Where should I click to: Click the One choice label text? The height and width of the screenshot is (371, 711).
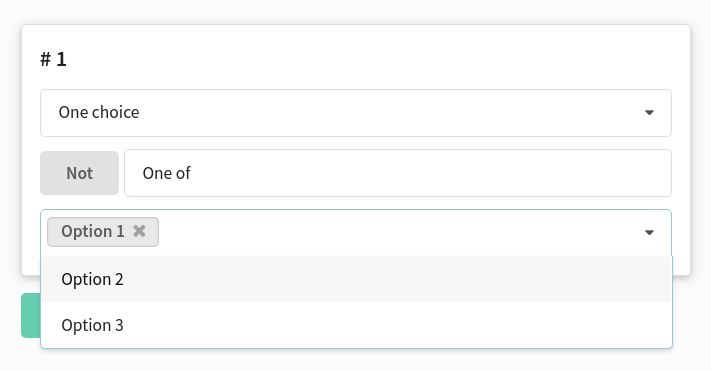tap(99, 112)
